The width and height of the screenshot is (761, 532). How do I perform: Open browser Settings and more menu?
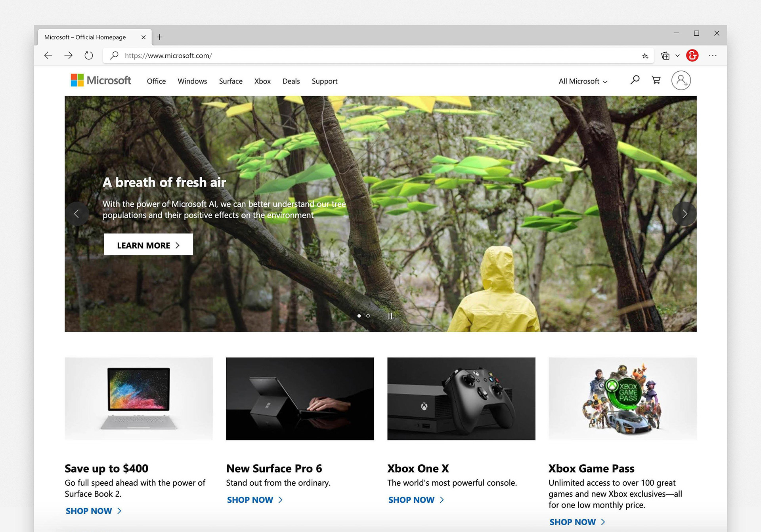(x=713, y=55)
